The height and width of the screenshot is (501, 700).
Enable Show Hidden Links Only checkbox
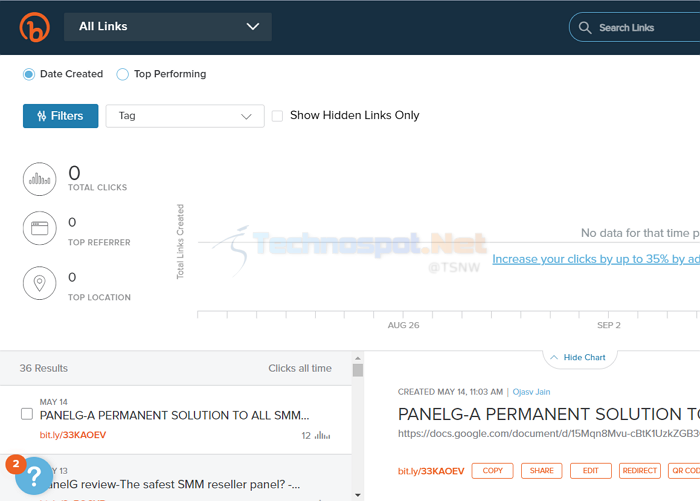[277, 116]
